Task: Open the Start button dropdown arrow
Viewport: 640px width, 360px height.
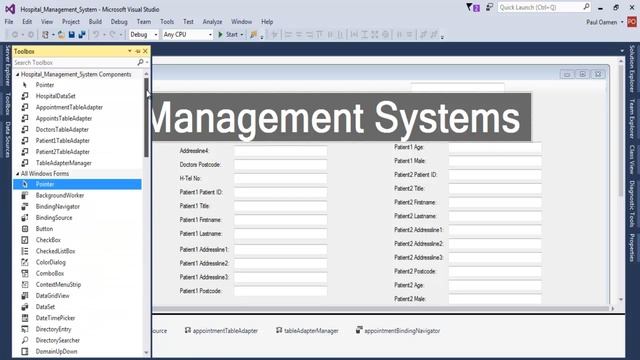Action: [x=242, y=35]
